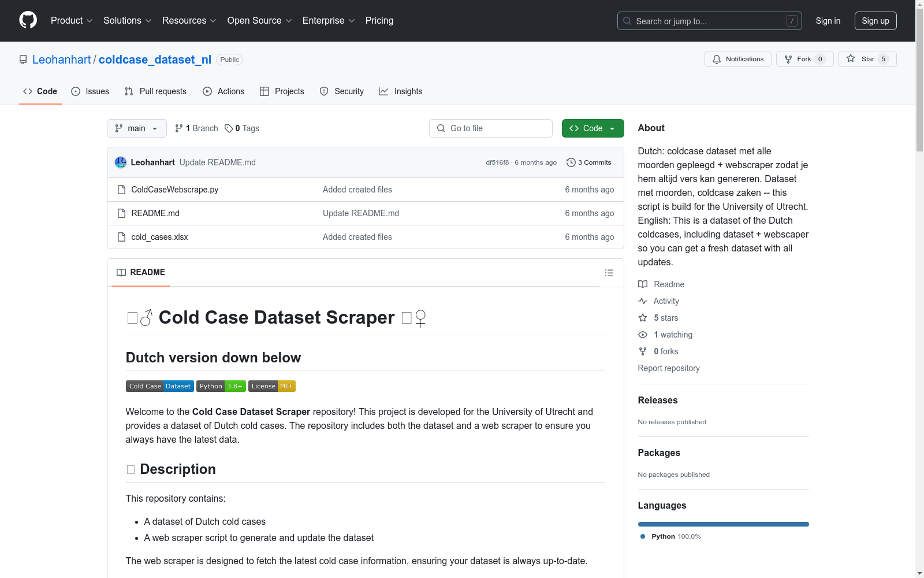
Task: Open the Security tab
Action: (342, 91)
